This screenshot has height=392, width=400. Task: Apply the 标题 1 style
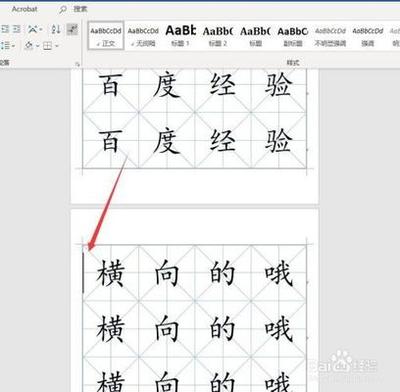pyautogui.click(x=180, y=36)
